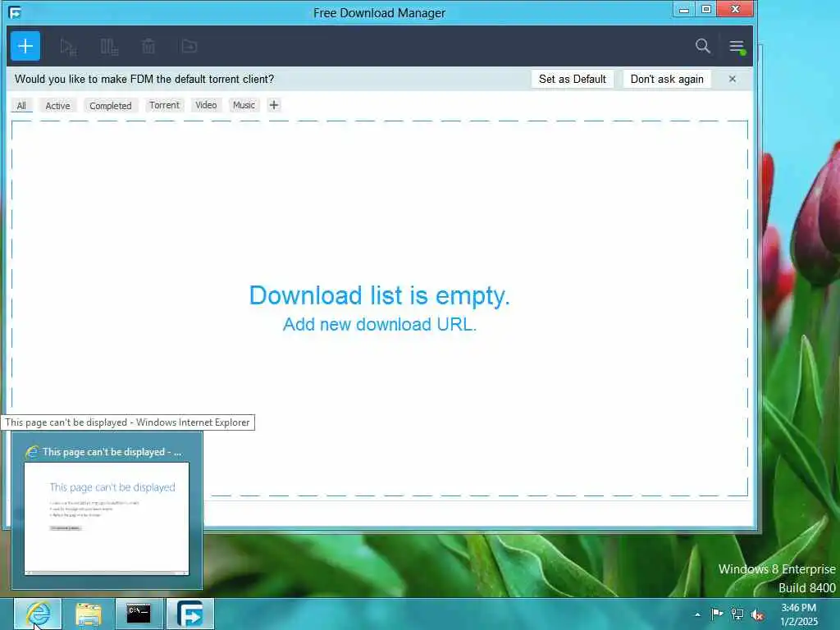Switch to the Active tab
Screen dimensions: 840x630
[x=58, y=106]
